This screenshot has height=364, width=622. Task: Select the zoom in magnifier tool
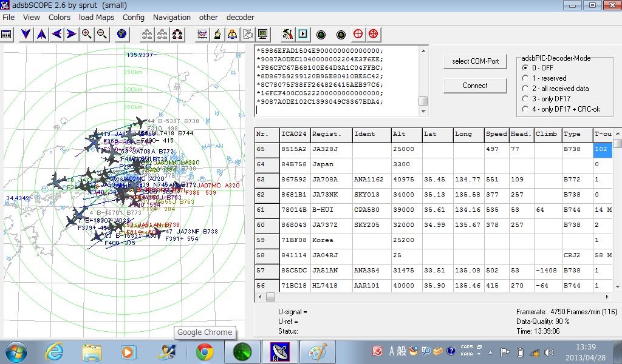(87, 34)
